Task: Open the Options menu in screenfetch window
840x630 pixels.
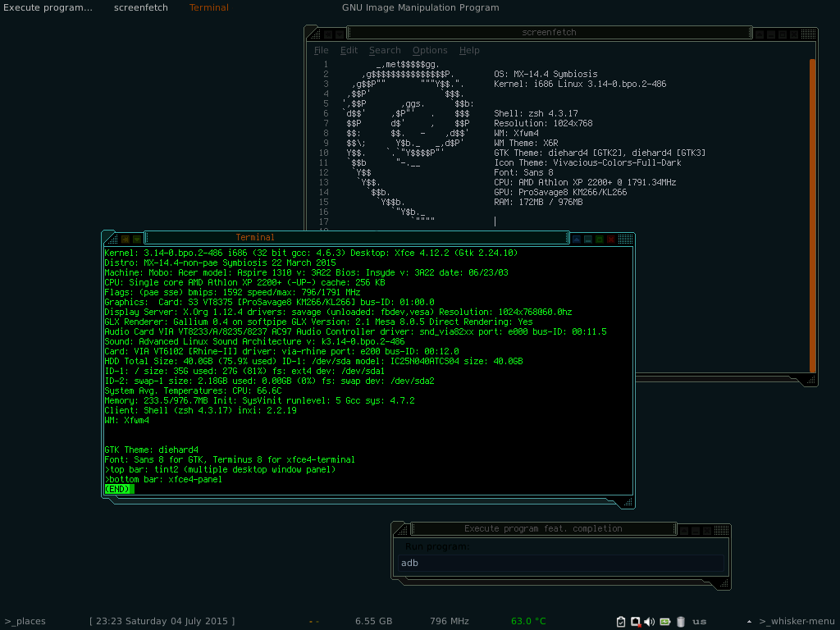Action: coord(430,50)
